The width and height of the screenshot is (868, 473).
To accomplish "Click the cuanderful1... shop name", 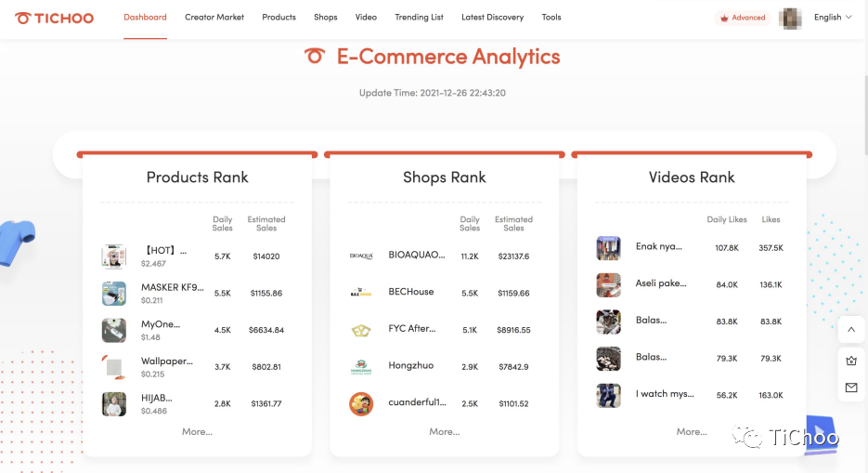I will coord(418,402).
